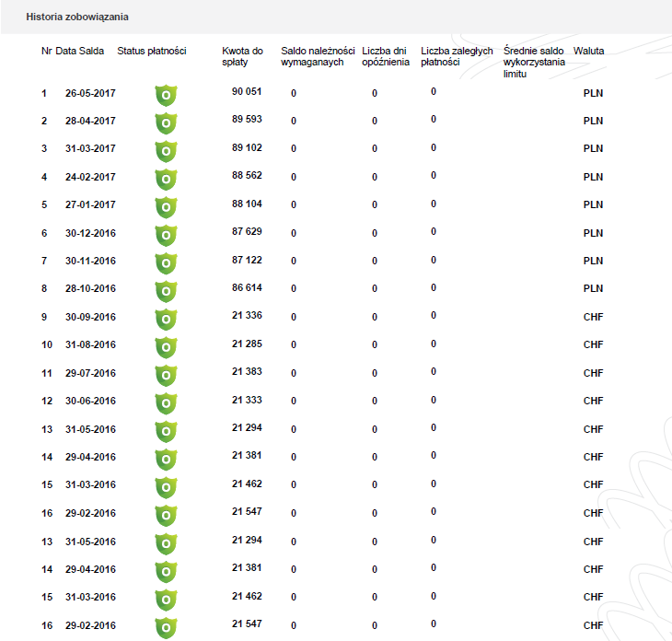Viewport: 672px width, 641px height.
Task: Click the shield icon beside 28-10-2016
Action: tap(166, 292)
